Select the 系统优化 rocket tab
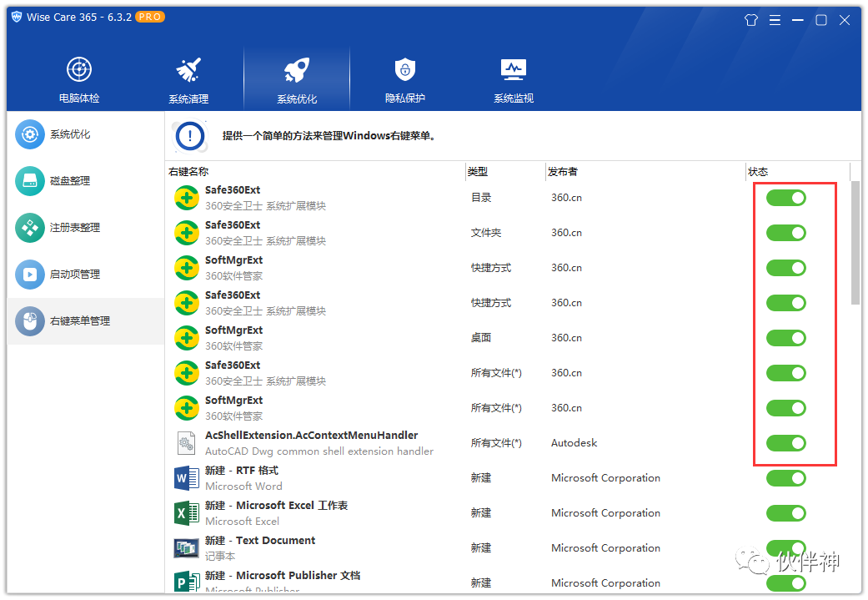Screen dimensions: 868x600 [x=297, y=79]
